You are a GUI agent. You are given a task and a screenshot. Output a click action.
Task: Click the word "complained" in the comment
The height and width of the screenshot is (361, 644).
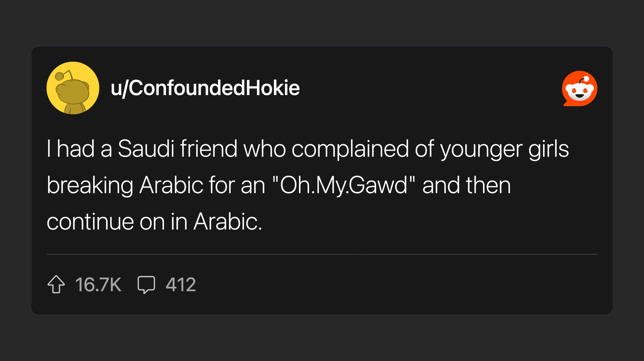coord(350,148)
